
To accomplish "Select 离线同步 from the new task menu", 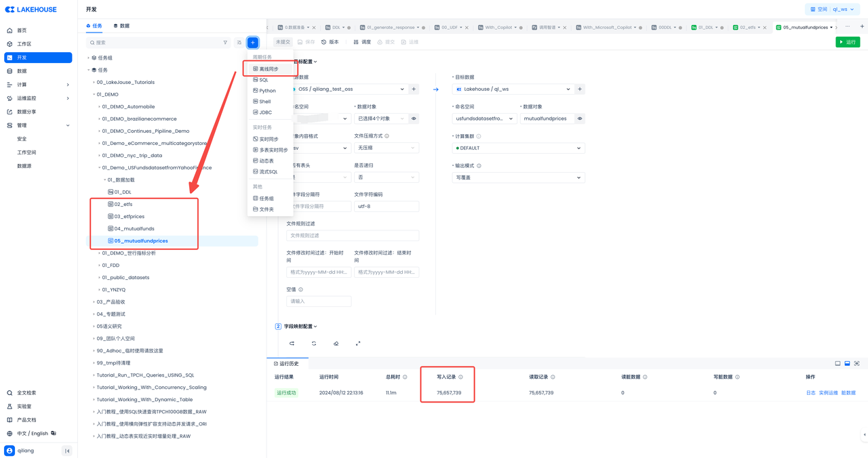I will coord(269,69).
